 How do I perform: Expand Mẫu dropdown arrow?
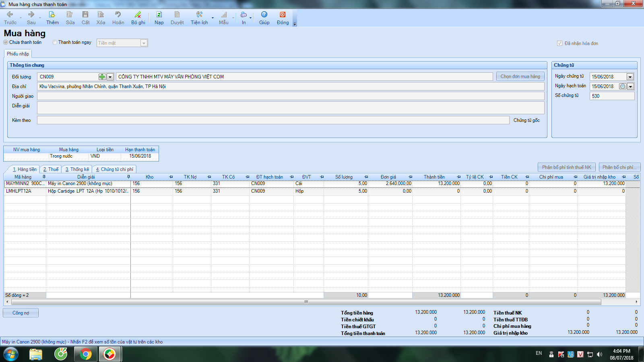233,18
